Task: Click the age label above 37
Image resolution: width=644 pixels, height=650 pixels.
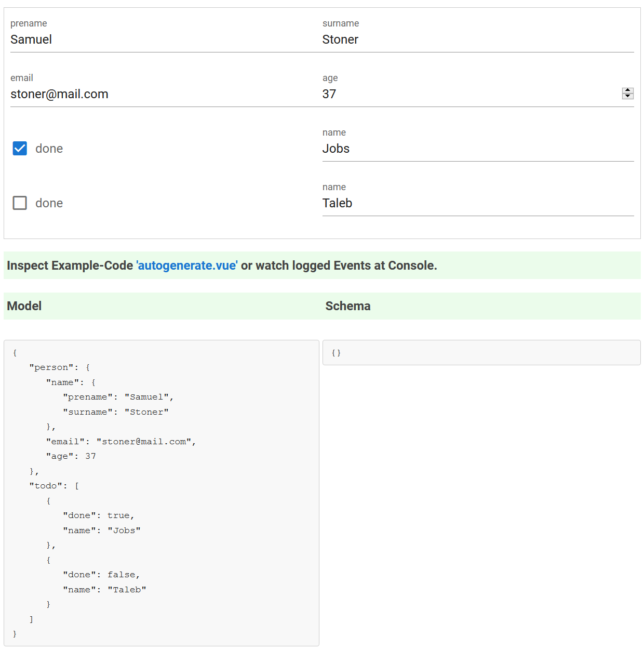Action: tap(330, 78)
